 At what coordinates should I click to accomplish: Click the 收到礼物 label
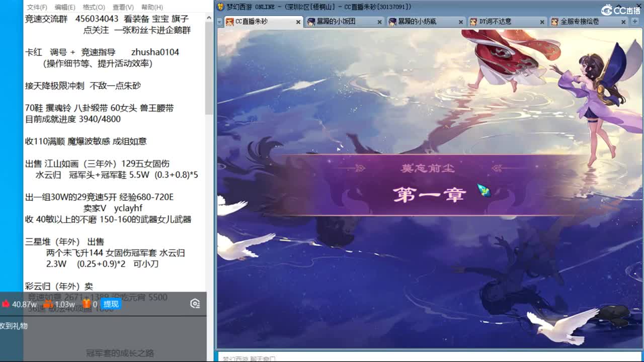click(x=14, y=326)
